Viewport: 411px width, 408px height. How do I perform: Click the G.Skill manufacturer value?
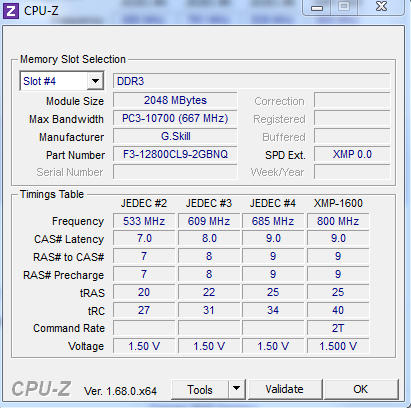(x=175, y=136)
